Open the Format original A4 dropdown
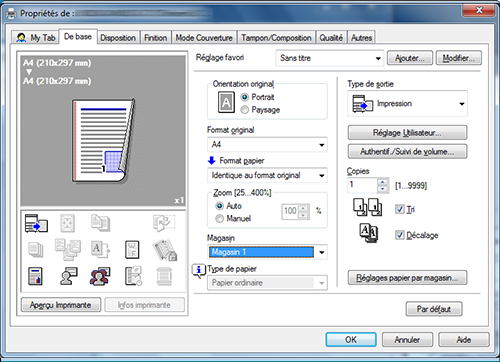 click(267, 145)
